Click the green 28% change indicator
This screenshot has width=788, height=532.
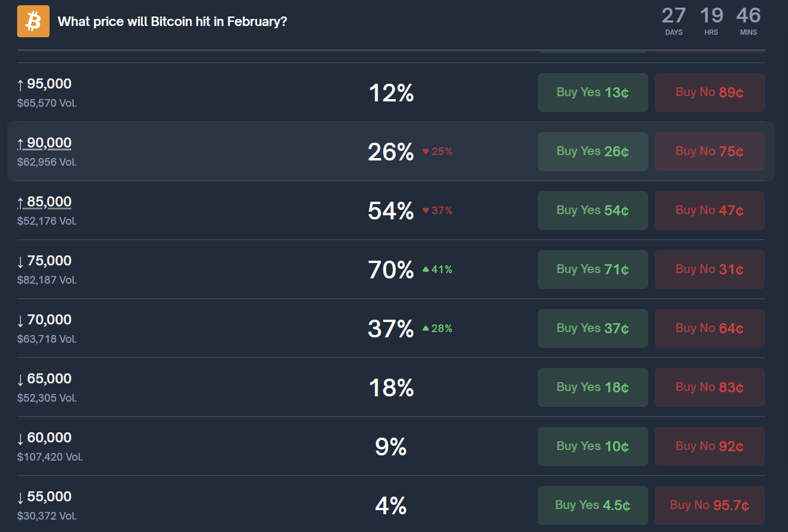pyautogui.click(x=438, y=329)
